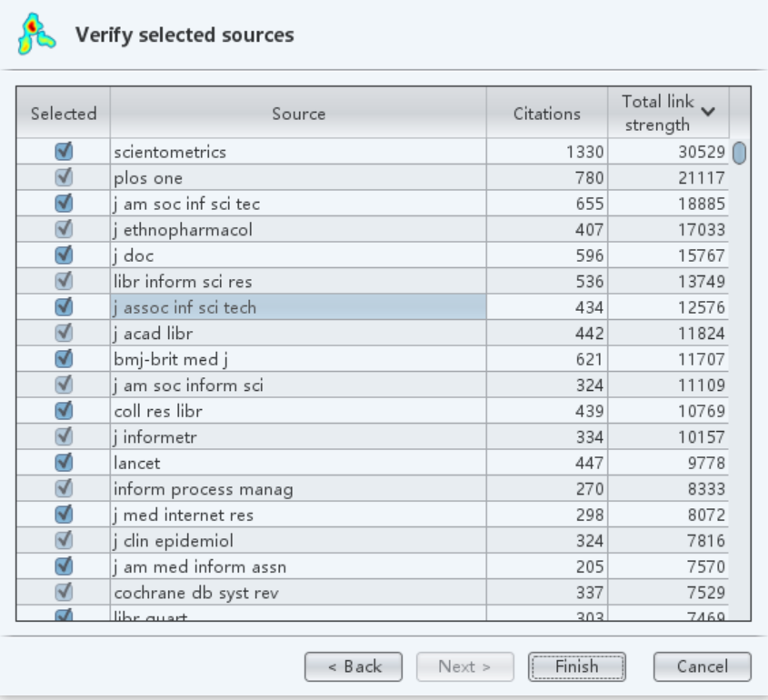Uncheck cochrane db syst rev checkbox
Screen dimensions: 768x700
point(64,593)
